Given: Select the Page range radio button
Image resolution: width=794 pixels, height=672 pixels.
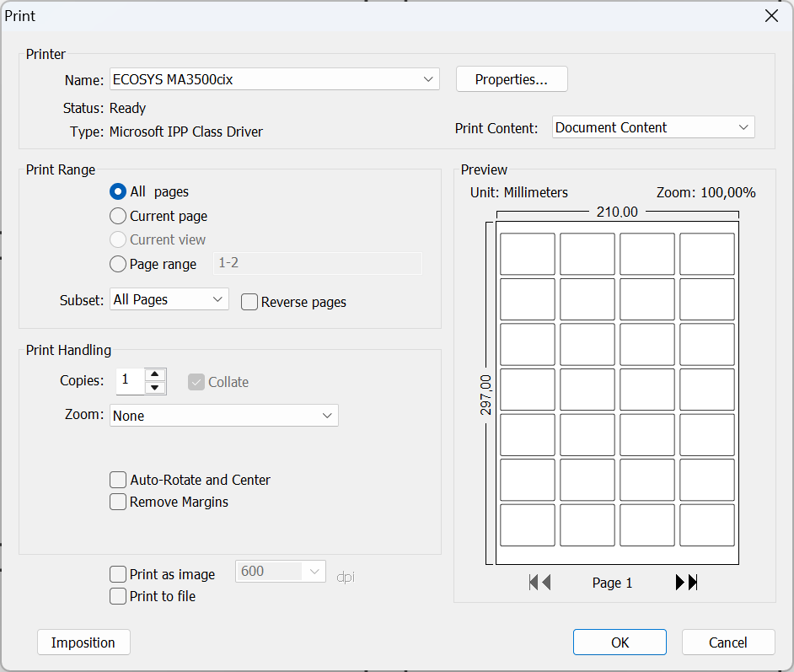Looking at the screenshot, I should (119, 264).
